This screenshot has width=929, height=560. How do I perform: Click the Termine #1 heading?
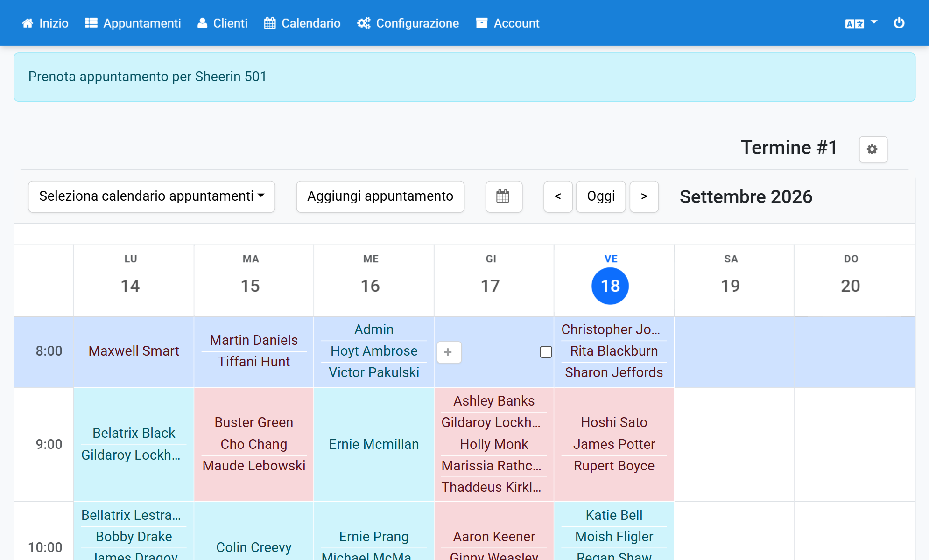789,148
